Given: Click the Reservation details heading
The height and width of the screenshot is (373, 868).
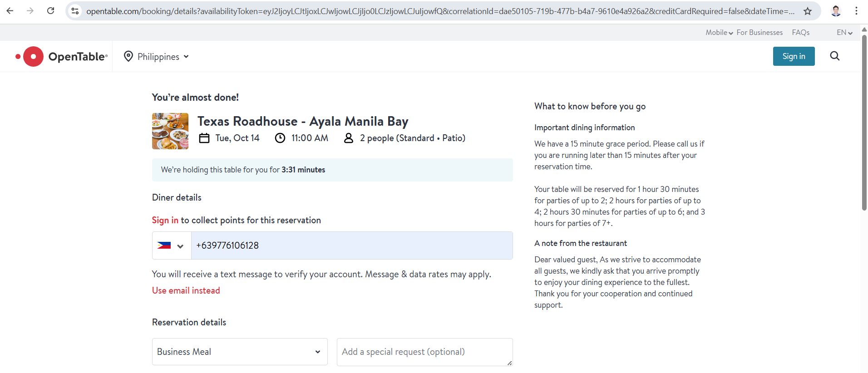Looking at the screenshot, I should (189, 322).
